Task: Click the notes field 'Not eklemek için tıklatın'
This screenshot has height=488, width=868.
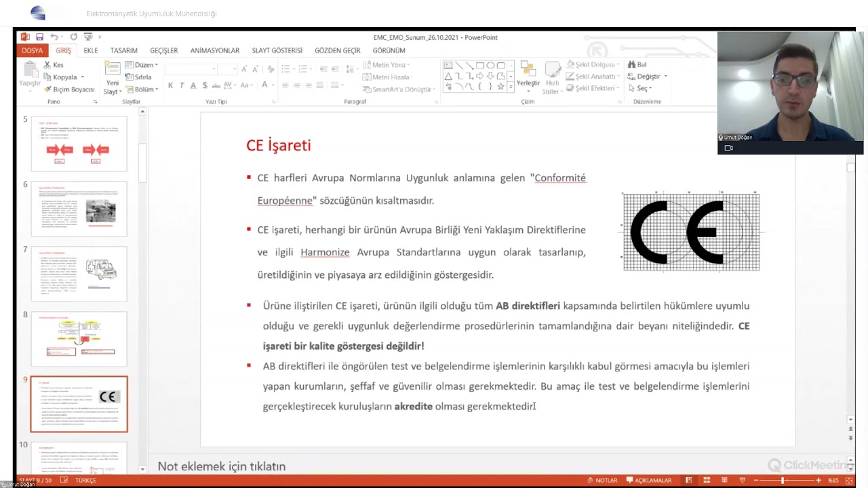Action: pyautogui.click(x=222, y=466)
